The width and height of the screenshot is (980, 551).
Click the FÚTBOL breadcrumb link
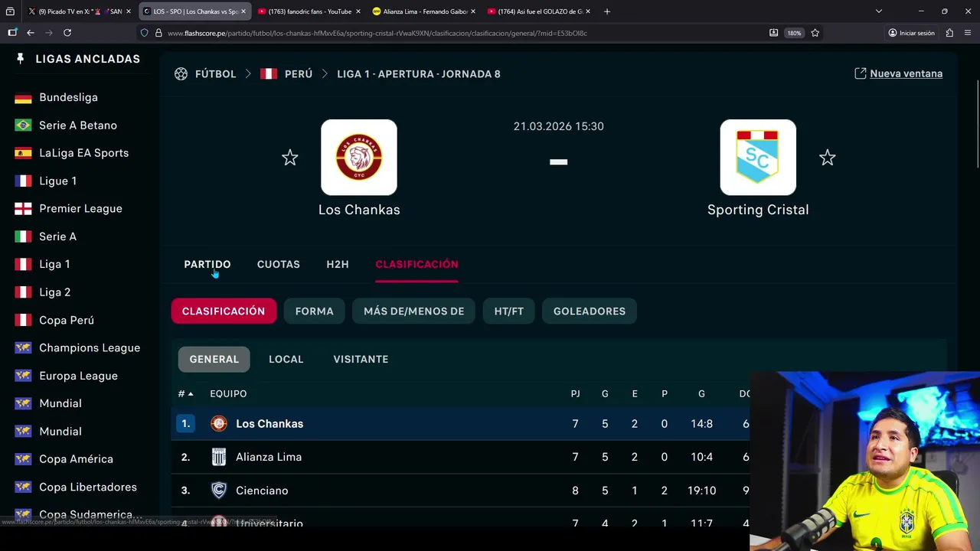[215, 74]
